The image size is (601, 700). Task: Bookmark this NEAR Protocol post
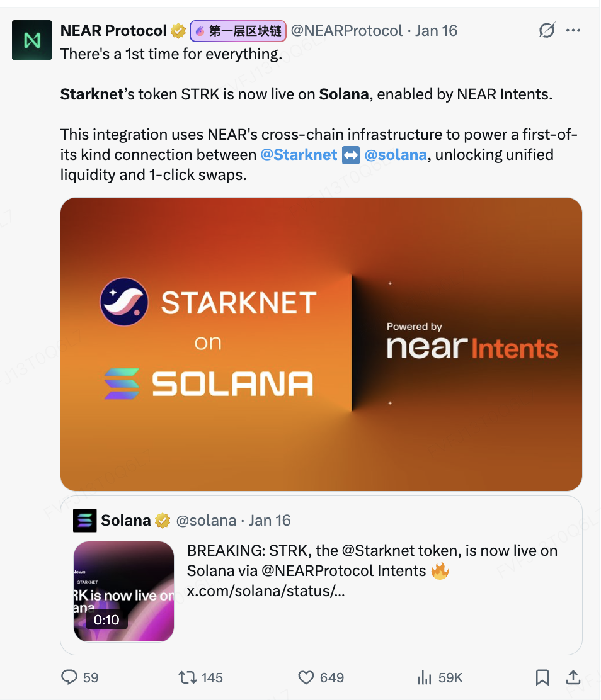point(542,677)
